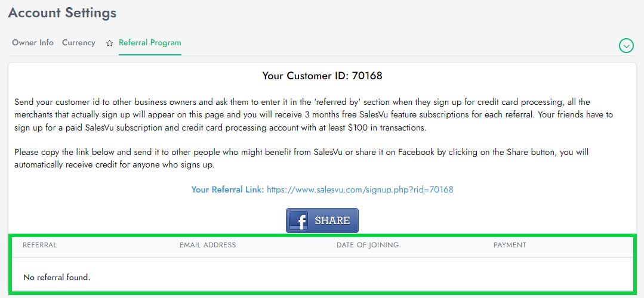Select the 'No referral found.' row
Screen dimensions: 644x298
point(57,277)
